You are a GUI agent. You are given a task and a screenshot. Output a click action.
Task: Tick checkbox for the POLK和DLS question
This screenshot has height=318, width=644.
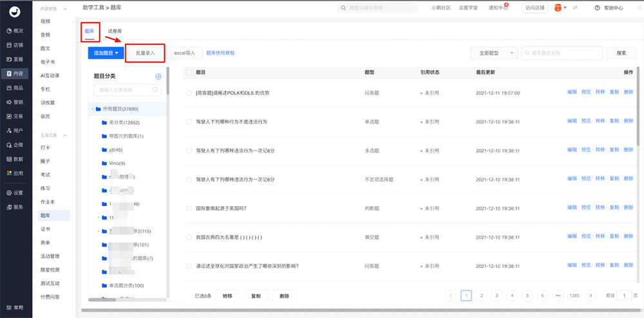point(189,93)
